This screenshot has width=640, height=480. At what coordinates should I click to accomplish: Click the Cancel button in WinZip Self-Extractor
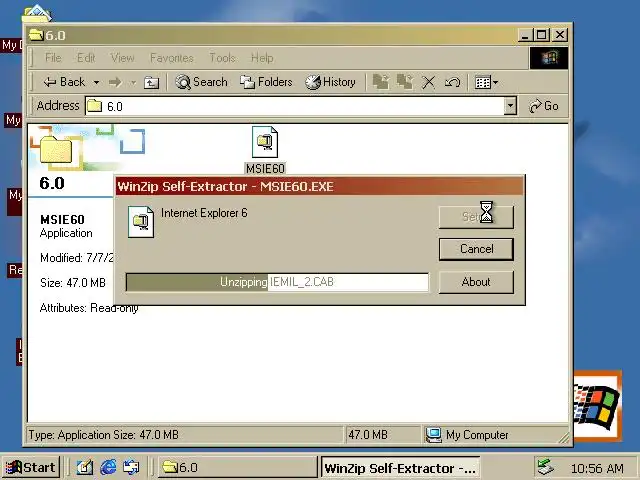point(476,249)
